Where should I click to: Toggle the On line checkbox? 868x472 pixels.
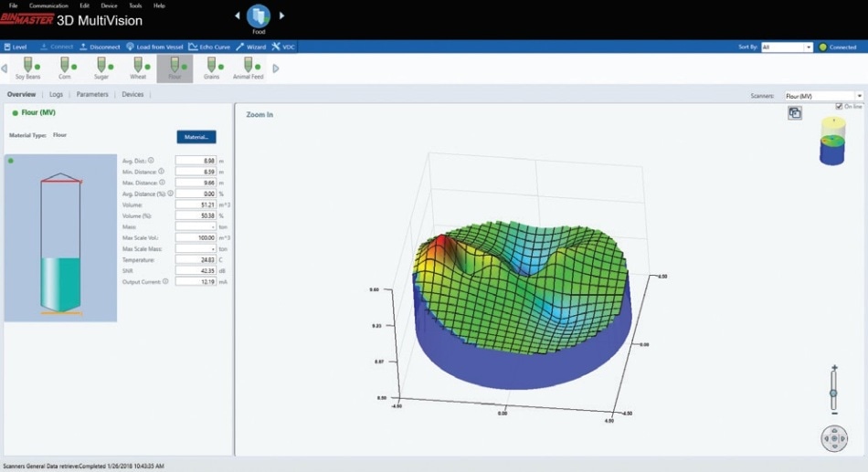click(839, 106)
